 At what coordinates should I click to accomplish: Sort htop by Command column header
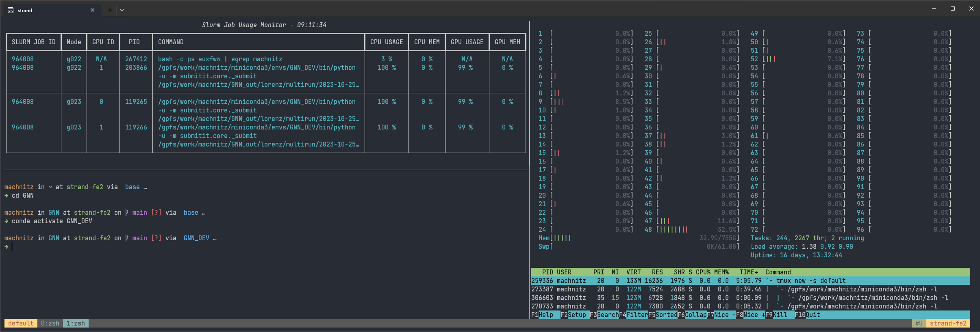tap(778, 272)
